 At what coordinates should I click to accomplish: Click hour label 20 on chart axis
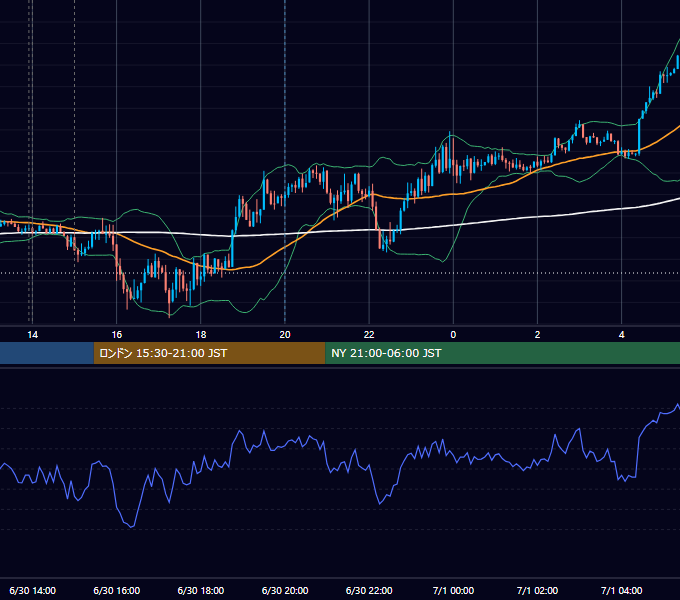pyautogui.click(x=285, y=335)
